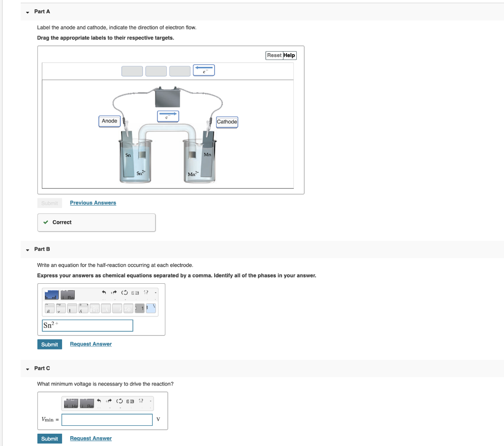This screenshot has height=446, width=504.
Task: Reset the equation using the circular arrow icon
Action: coord(124,292)
